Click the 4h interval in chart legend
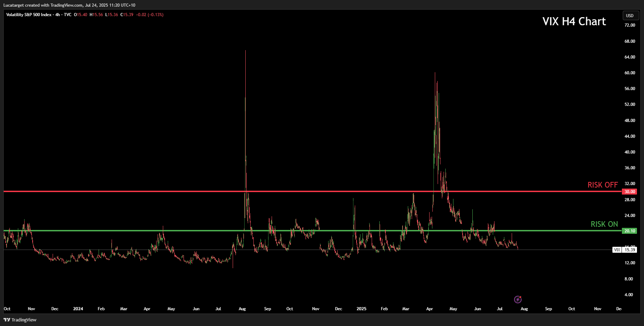 pyautogui.click(x=58, y=15)
